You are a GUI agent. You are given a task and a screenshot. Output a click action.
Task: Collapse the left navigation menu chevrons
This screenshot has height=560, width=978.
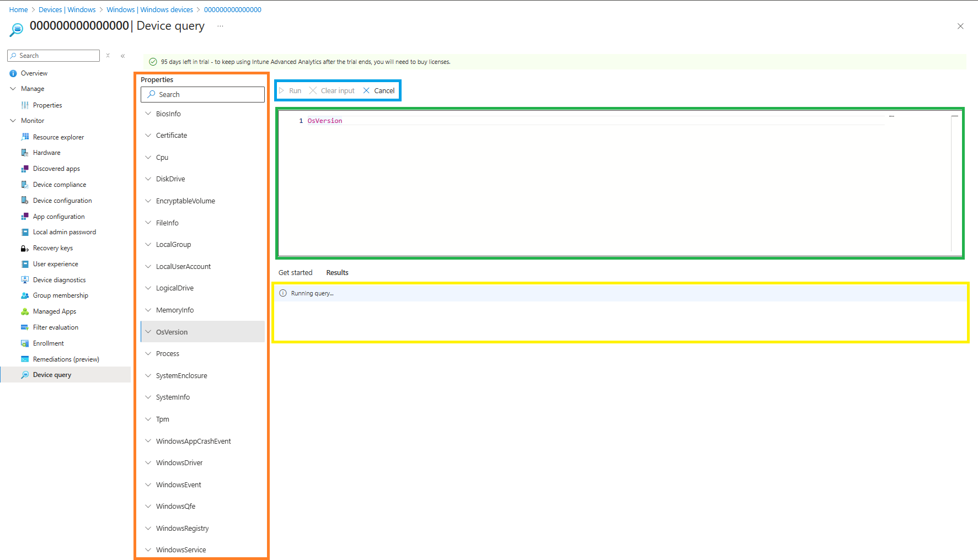coord(123,56)
